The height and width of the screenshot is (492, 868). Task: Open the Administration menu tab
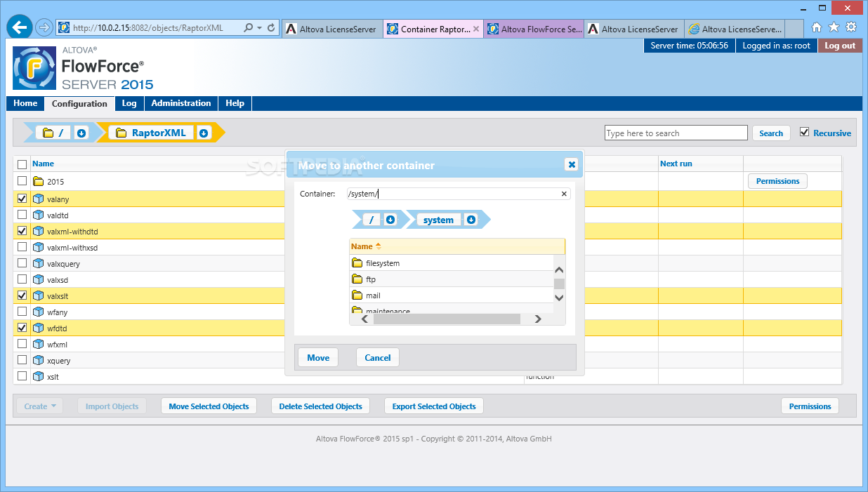(x=181, y=103)
